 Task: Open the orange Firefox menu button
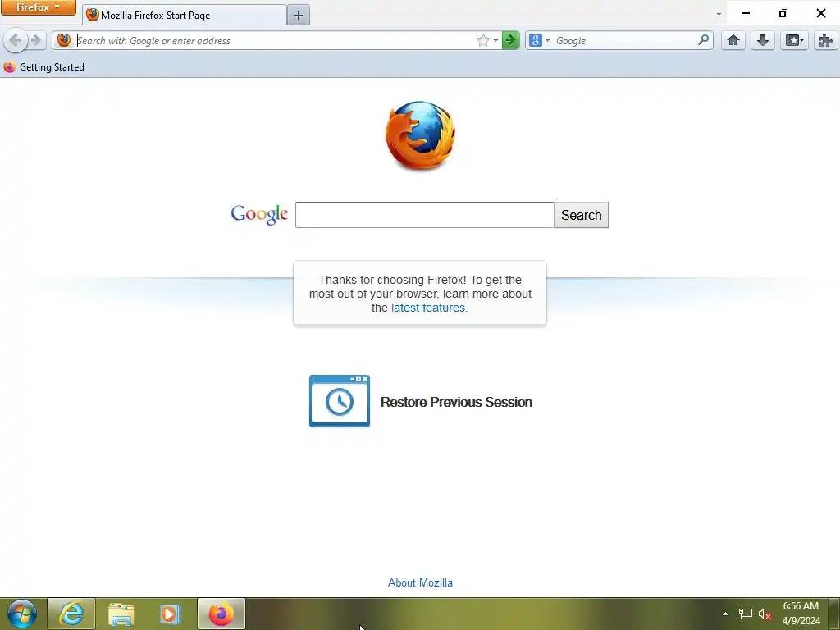tap(38, 7)
